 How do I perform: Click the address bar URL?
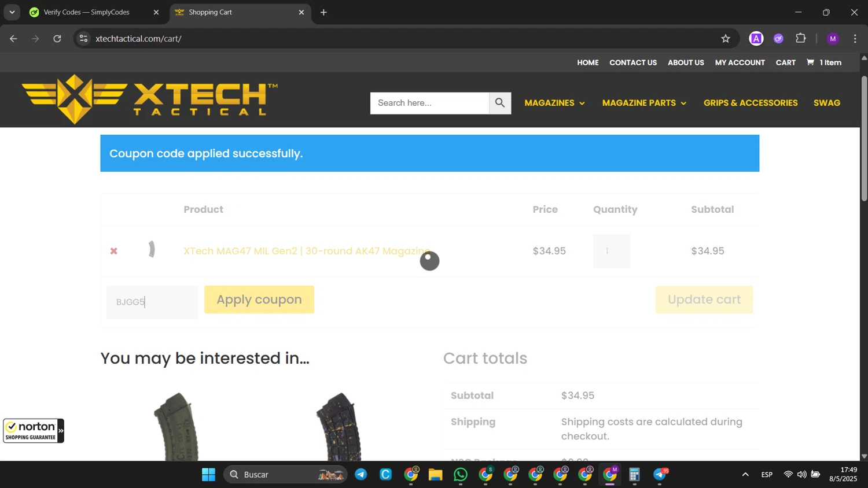[139, 39]
